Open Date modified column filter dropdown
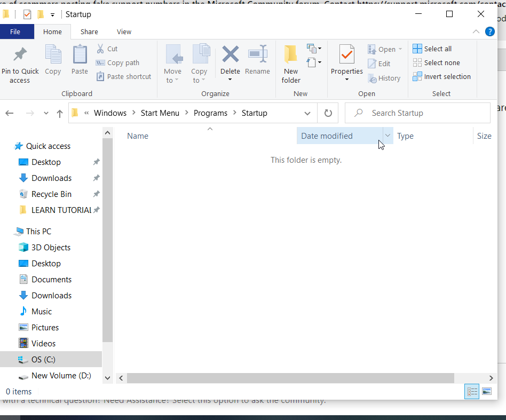 point(388,136)
